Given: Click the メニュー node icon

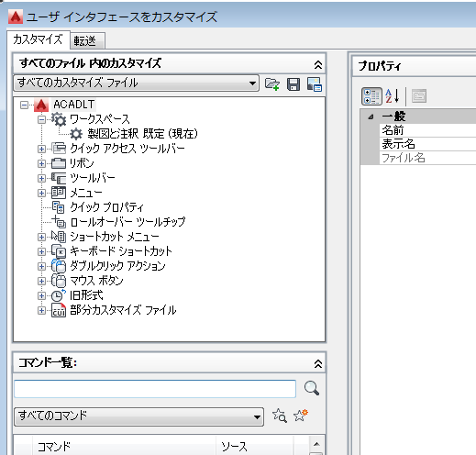Looking at the screenshot, I should click(x=59, y=193).
